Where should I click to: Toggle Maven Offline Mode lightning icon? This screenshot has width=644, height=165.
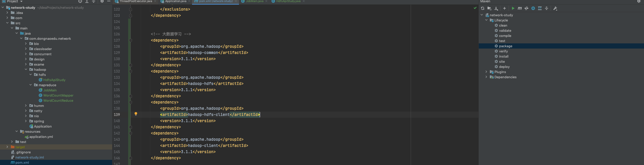533,8
